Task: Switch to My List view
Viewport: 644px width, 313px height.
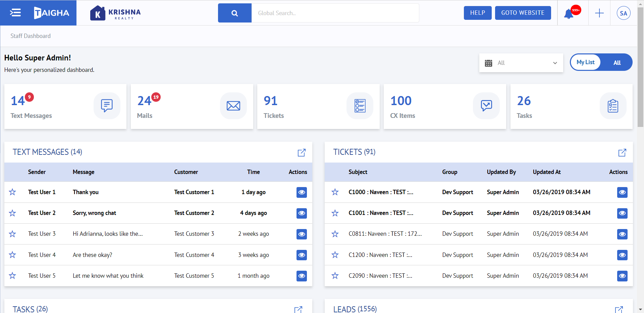Action: tap(586, 62)
